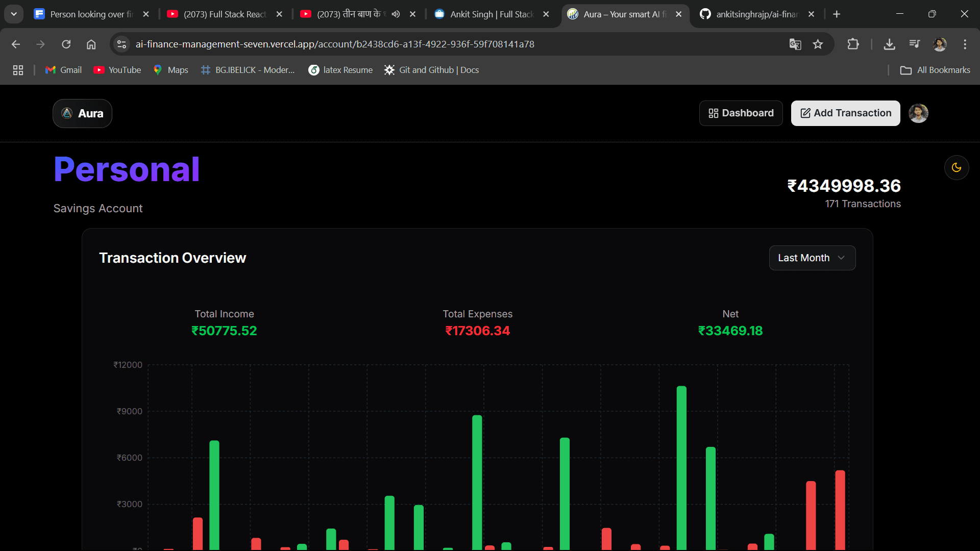Translate this page icon
980x551 pixels.
[x=795, y=44]
